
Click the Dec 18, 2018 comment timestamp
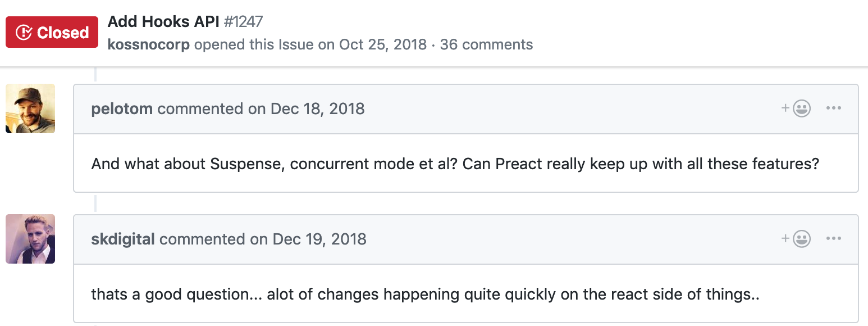(318, 108)
